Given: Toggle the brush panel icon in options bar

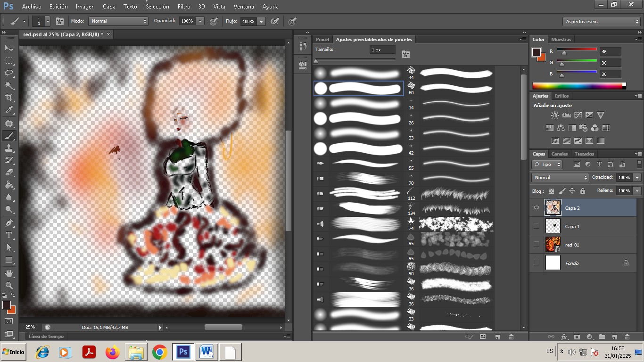Looking at the screenshot, I should (x=60, y=21).
